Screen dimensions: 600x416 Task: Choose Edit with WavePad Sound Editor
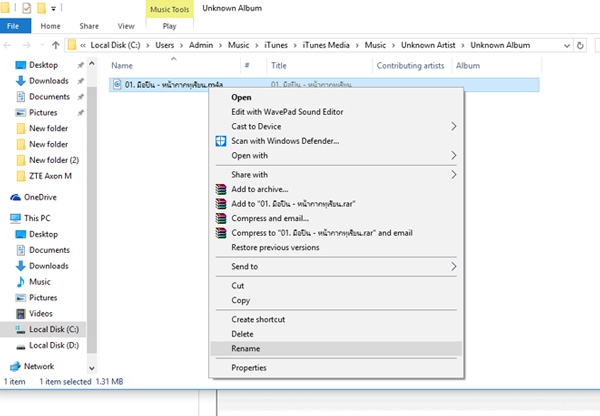point(336,112)
